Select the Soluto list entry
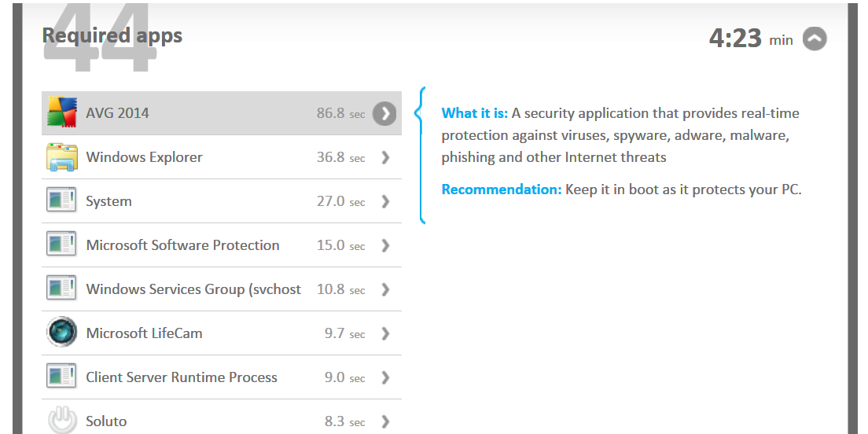This screenshot has height=434, width=868. coord(222,417)
